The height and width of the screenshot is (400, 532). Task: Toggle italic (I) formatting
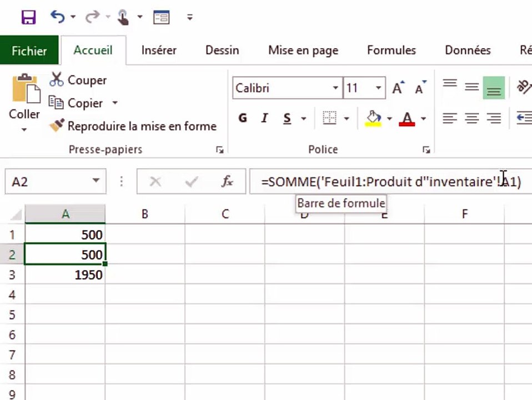click(x=265, y=118)
